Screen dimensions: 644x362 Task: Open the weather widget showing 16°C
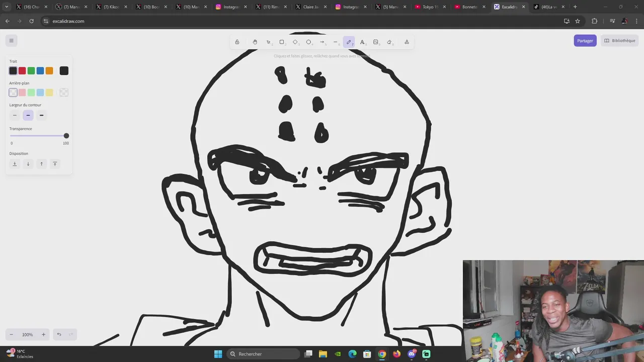[20, 354]
